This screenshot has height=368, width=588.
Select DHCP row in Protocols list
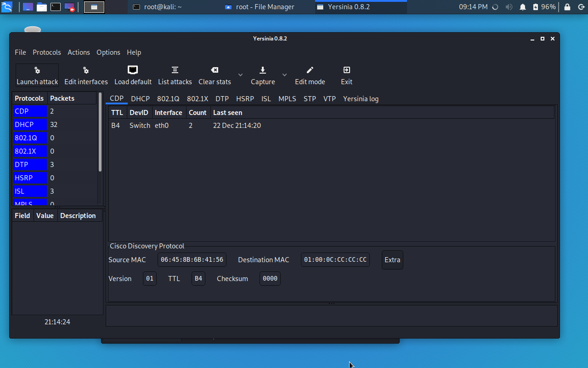55,125
